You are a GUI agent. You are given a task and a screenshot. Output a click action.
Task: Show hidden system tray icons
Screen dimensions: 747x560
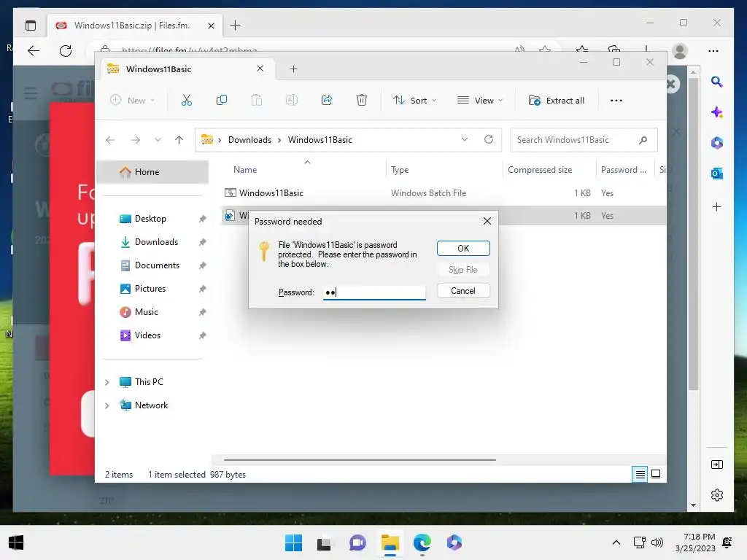click(x=616, y=542)
